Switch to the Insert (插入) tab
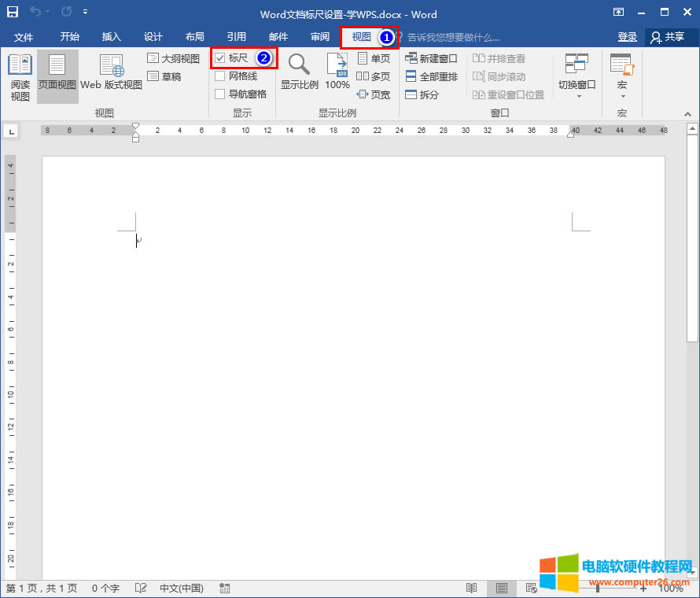The width and height of the screenshot is (700, 598). [112, 37]
